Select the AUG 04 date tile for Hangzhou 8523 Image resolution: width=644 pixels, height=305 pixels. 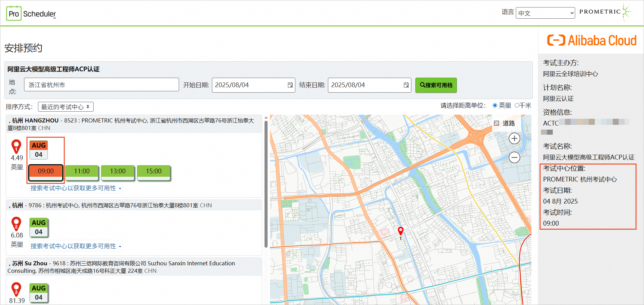[x=39, y=150]
